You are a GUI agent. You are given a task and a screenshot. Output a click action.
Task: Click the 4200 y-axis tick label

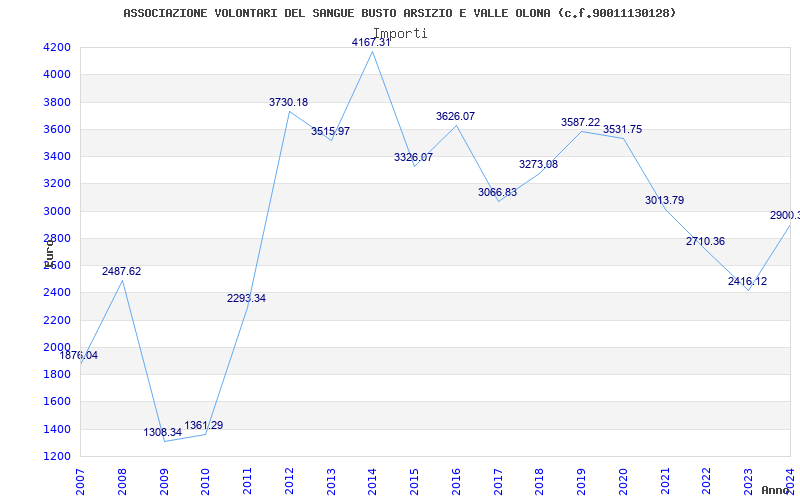coord(57,47)
